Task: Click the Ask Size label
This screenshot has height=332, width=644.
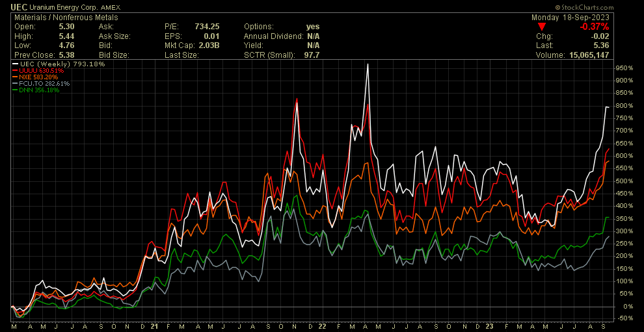Action: tap(114, 36)
